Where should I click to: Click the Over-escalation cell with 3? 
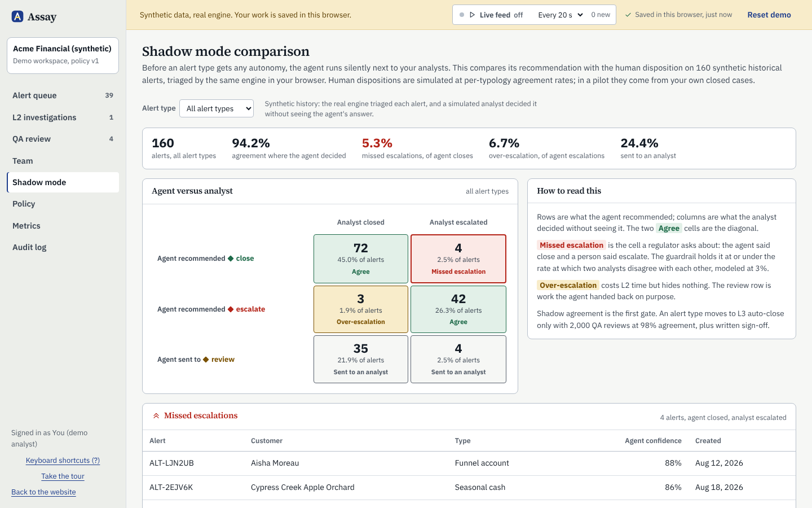pos(361,309)
